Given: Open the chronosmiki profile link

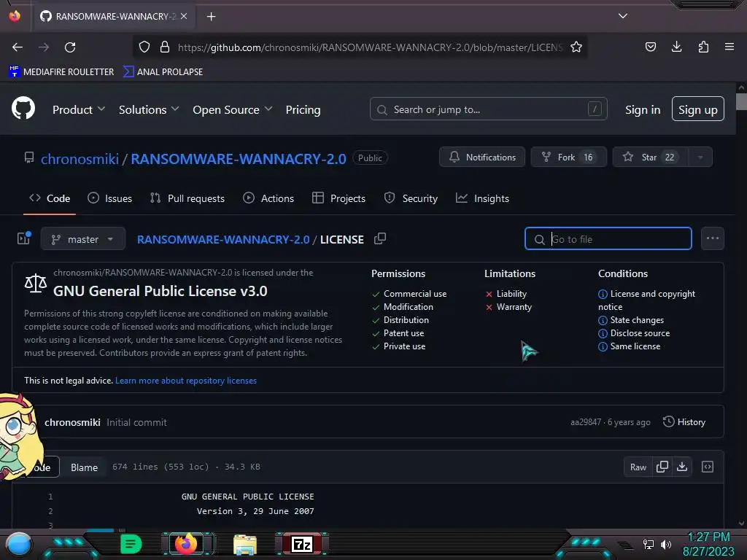Looking at the screenshot, I should [x=80, y=158].
